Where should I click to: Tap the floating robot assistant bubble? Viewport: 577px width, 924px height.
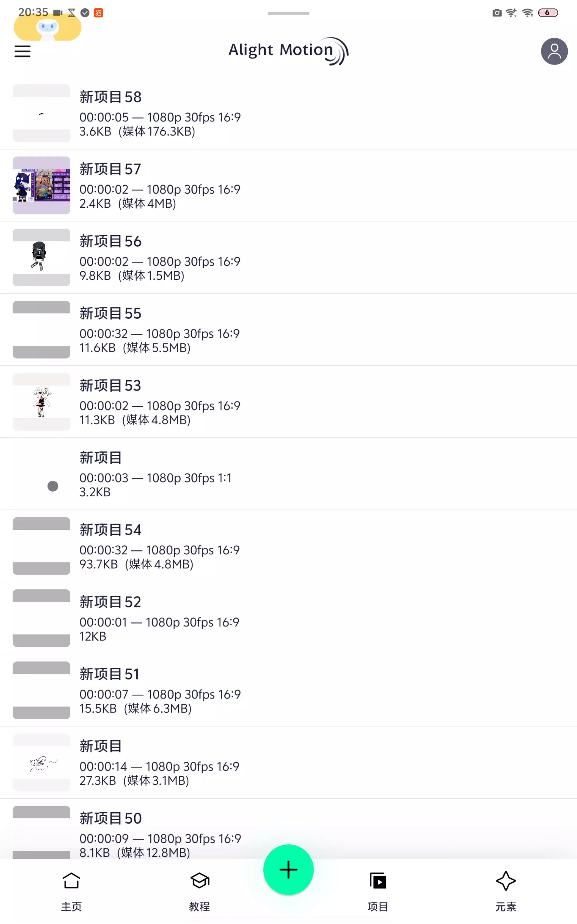click(x=47, y=28)
